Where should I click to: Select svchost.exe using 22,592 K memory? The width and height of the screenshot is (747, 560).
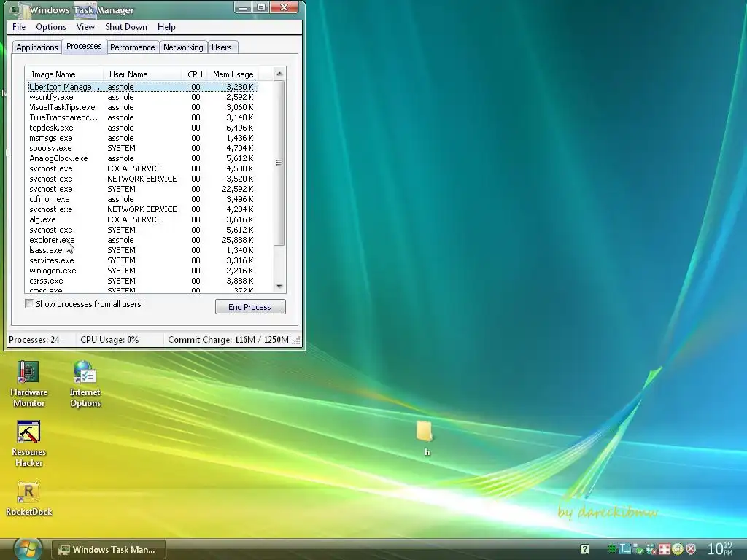coord(143,189)
